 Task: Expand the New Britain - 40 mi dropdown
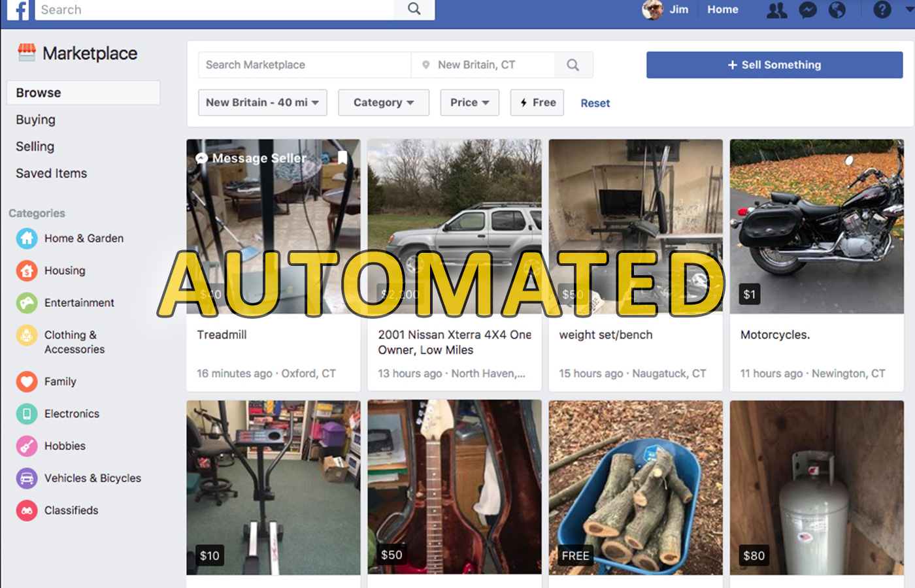pyautogui.click(x=262, y=103)
